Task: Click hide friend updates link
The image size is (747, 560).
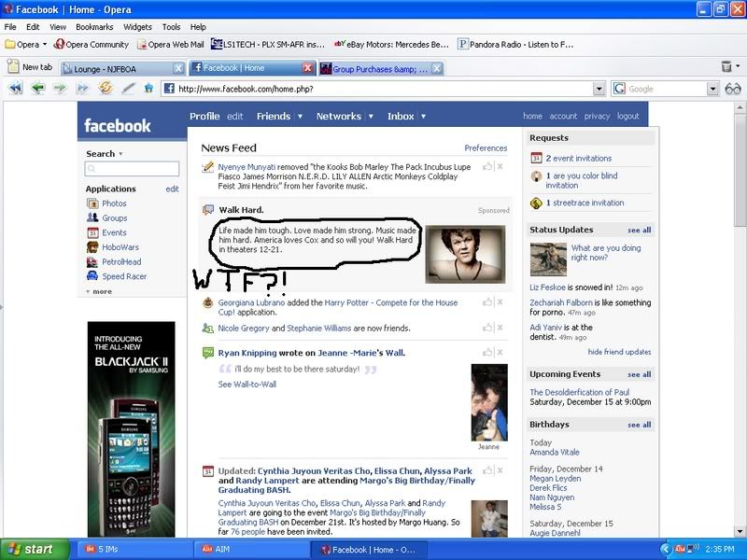Action: pyautogui.click(x=619, y=352)
